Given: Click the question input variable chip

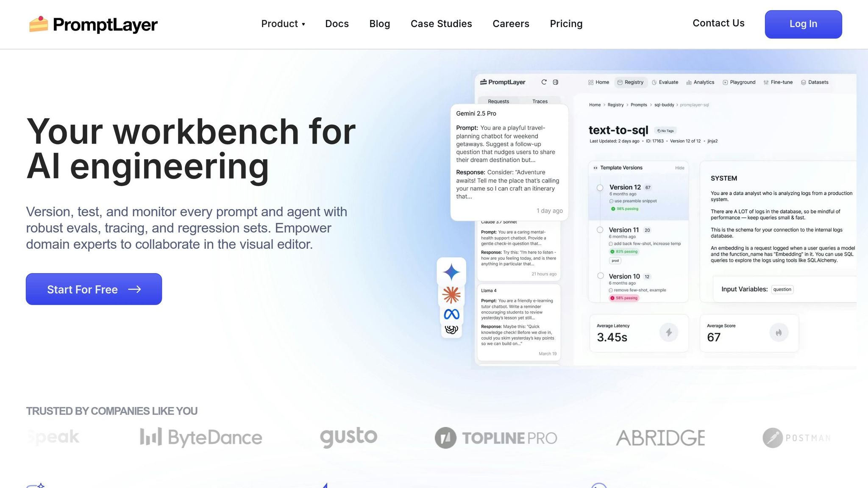Looking at the screenshot, I should point(782,289).
